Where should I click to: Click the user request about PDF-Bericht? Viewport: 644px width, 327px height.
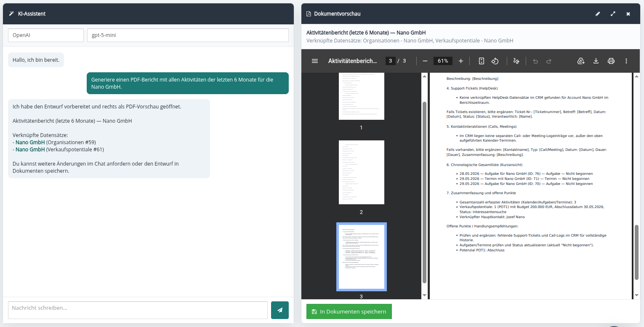click(x=188, y=83)
